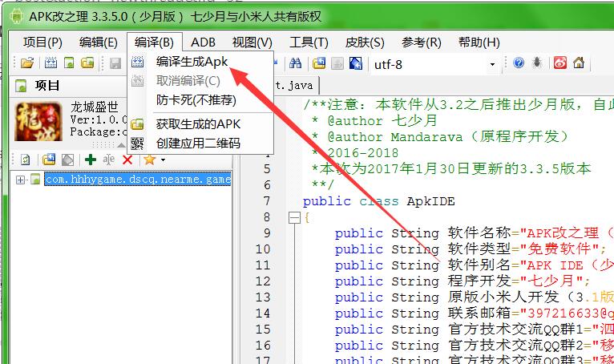Click the Weibo icon in toolbar
The height and width of the screenshot is (364, 614).
coord(559,64)
